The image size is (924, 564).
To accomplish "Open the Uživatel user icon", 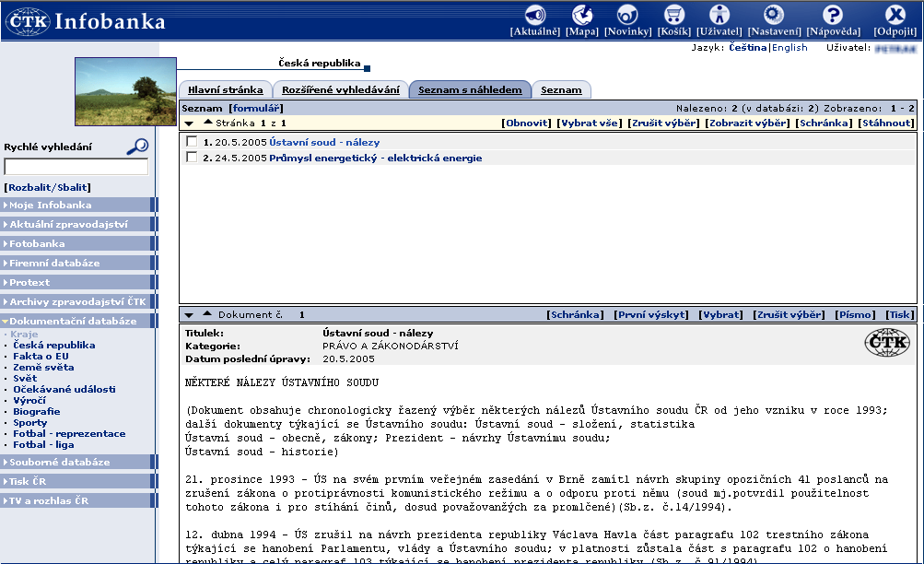I will (x=719, y=15).
